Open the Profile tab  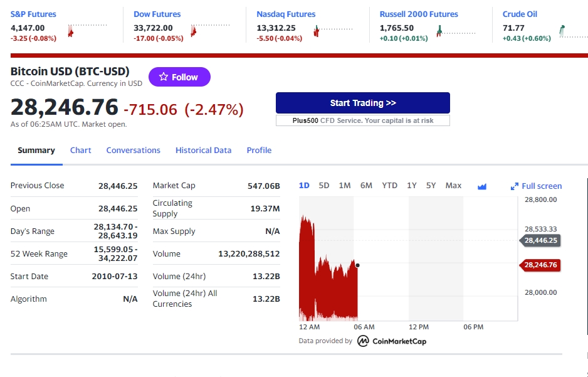pos(259,150)
